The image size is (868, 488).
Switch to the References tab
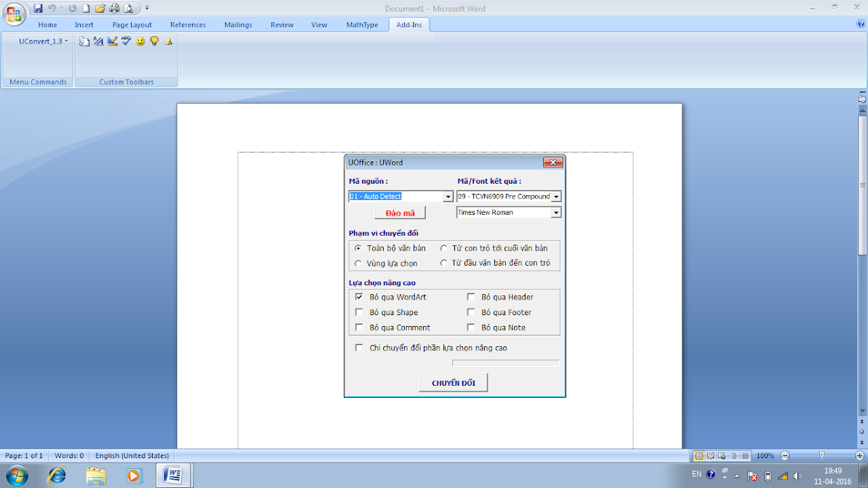(x=188, y=25)
